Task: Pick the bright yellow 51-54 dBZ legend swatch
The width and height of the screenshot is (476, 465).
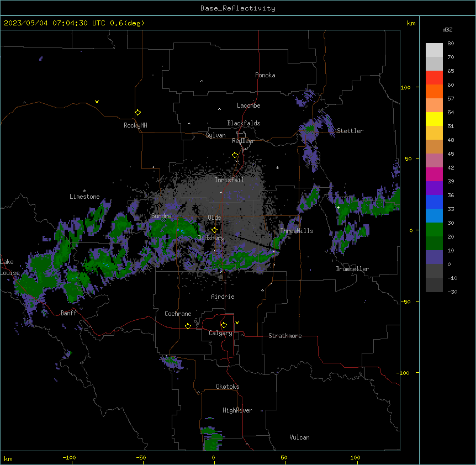Action: click(434, 119)
